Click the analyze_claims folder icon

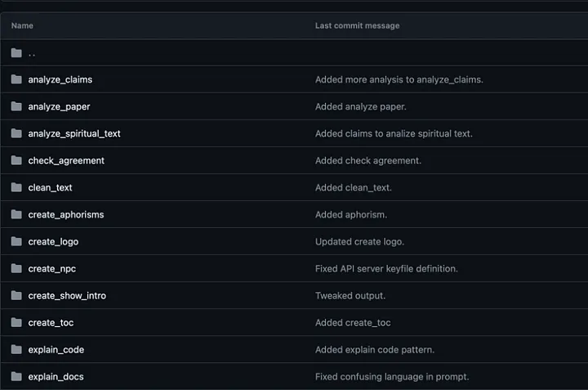[x=16, y=79]
